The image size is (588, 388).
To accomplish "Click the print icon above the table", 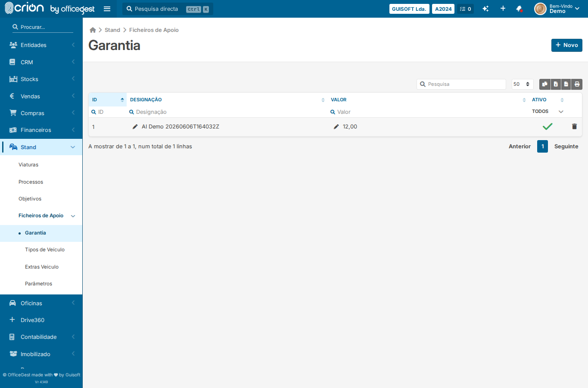I will click(x=577, y=84).
